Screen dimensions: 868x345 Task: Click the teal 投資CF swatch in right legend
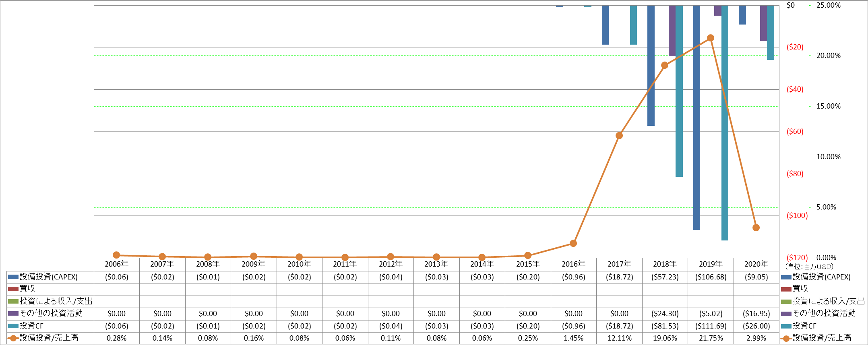point(786,326)
